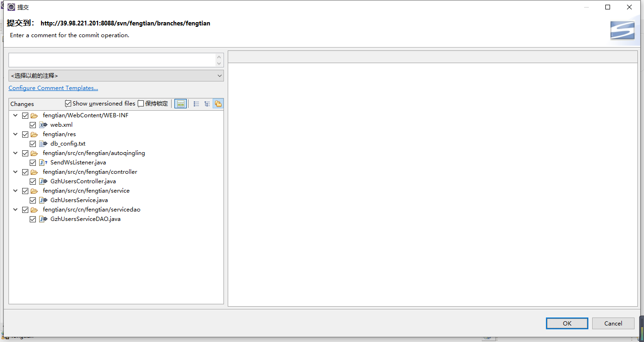Select GzhUsersService.java in the changes tree
644x342 pixels.
79,200
